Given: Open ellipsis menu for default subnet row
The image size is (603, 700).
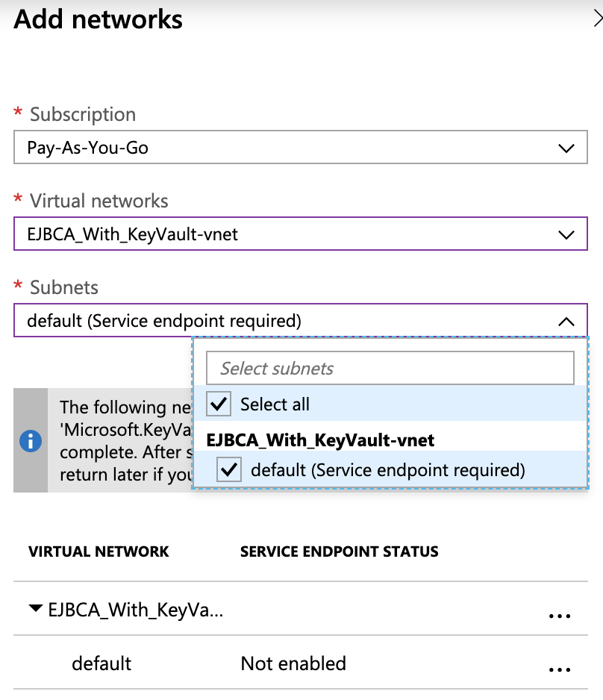Looking at the screenshot, I should [x=559, y=669].
